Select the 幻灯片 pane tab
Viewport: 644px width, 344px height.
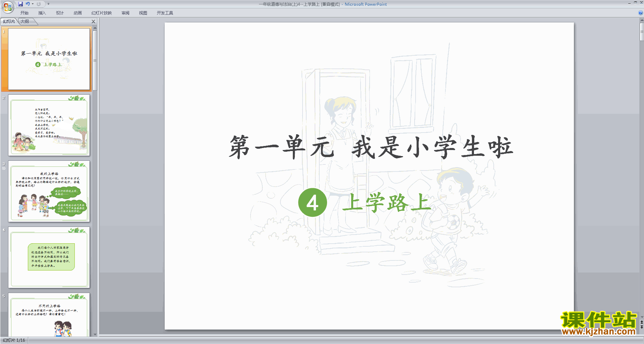click(9, 21)
